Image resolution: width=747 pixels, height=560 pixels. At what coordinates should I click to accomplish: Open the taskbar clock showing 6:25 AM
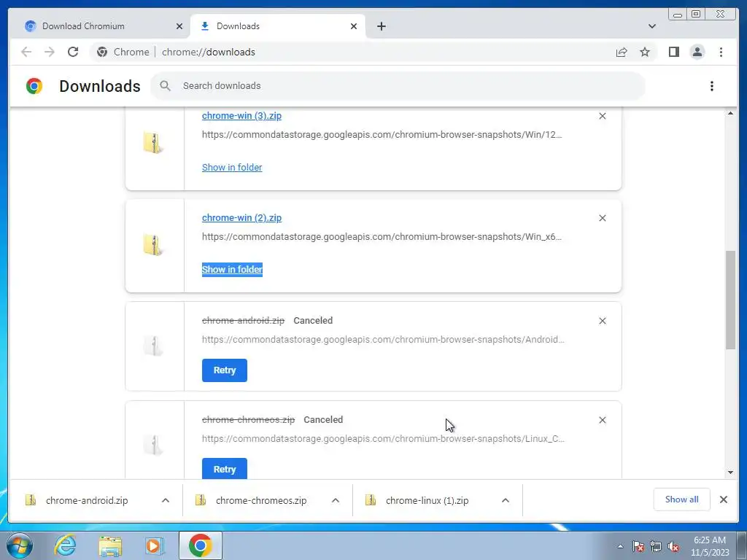(x=710, y=546)
